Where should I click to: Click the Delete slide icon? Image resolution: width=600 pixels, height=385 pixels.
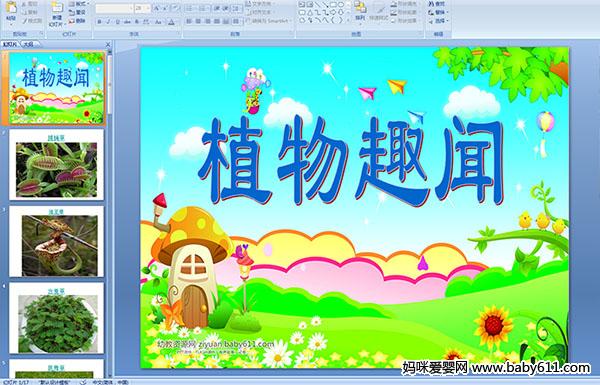pyautogui.click(x=77, y=21)
